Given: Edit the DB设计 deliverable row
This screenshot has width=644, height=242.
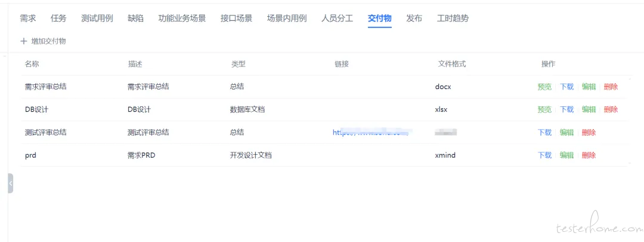Looking at the screenshot, I should click(x=589, y=109).
